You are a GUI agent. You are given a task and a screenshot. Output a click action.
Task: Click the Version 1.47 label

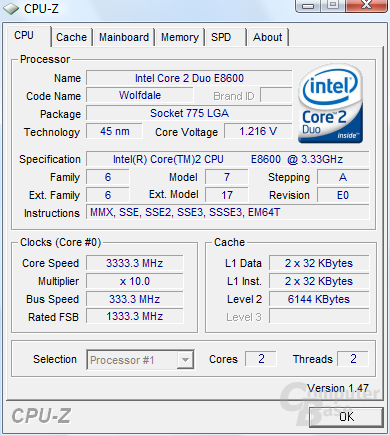point(338,388)
